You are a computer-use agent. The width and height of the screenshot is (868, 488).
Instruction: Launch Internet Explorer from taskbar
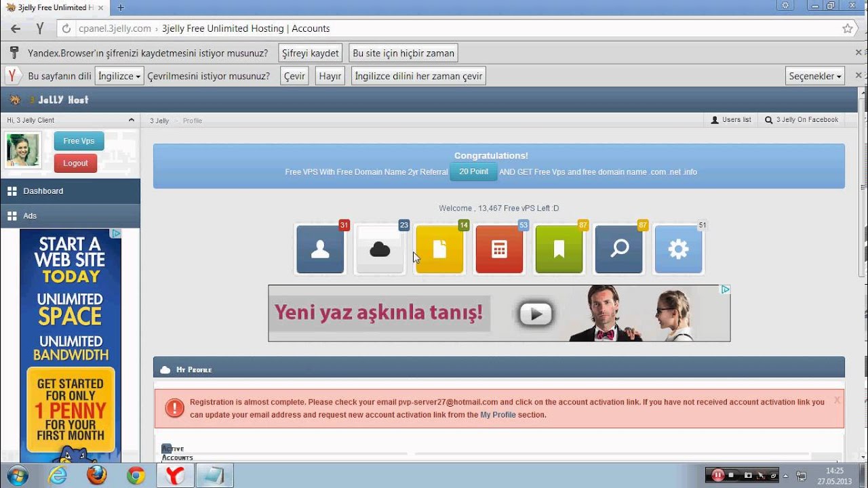(x=58, y=476)
